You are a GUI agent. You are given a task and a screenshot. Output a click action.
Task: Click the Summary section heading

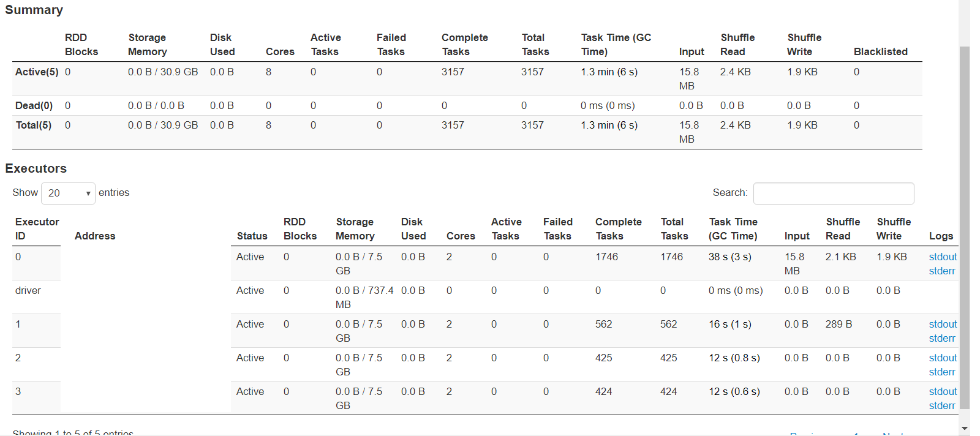(34, 10)
